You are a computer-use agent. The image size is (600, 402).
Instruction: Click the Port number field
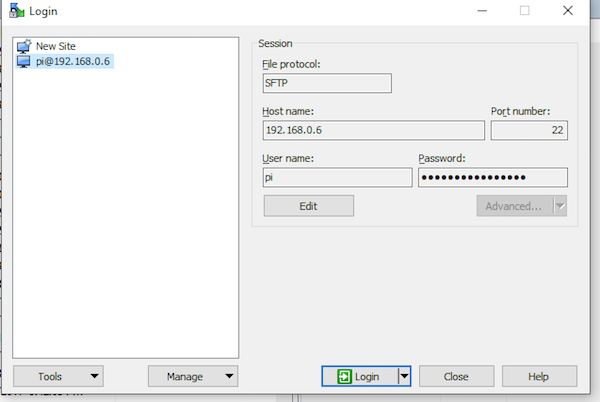529,130
